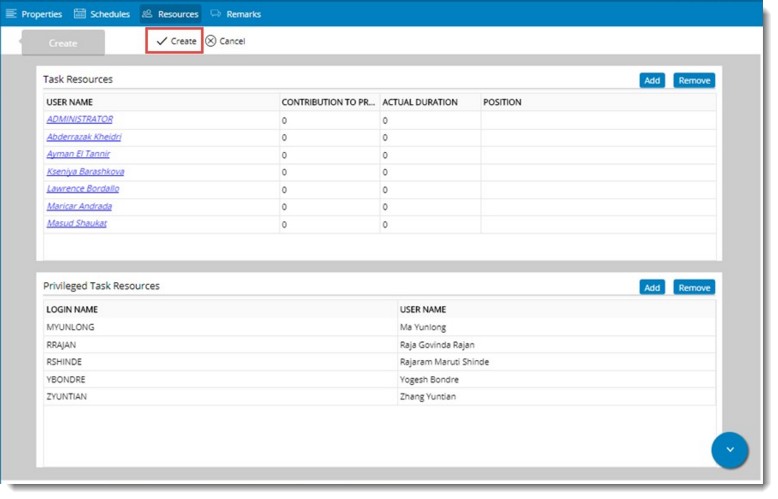The width and height of the screenshot is (778, 499).
Task: Open the ADMINISTRATOR user link
Action: point(80,119)
